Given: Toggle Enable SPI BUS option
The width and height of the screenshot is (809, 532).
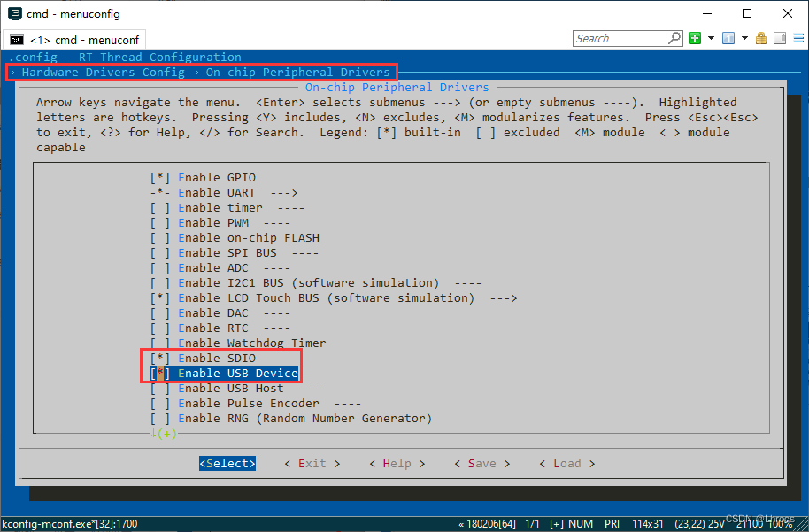Looking at the screenshot, I should coord(235,253).
